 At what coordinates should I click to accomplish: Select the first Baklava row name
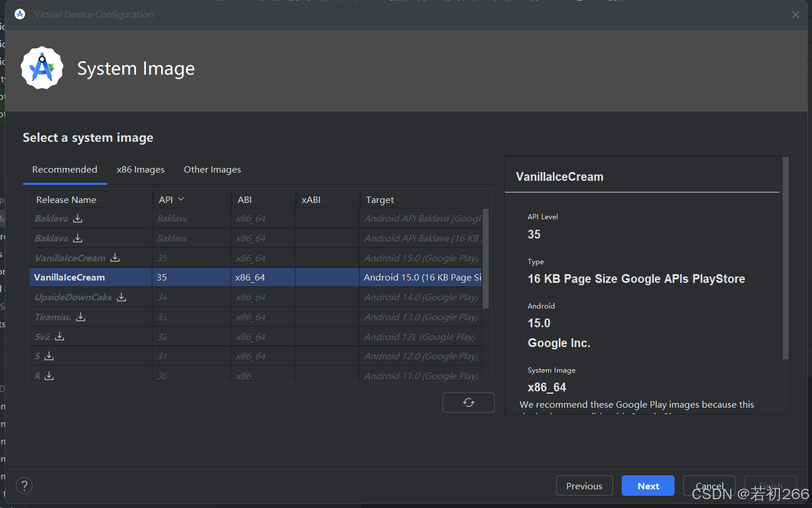click(51, 219)
